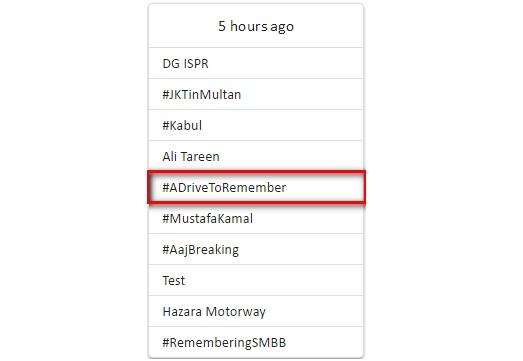Choose the first trend below the header
Viewport: 523px width, 361px height.
point(256,63)
